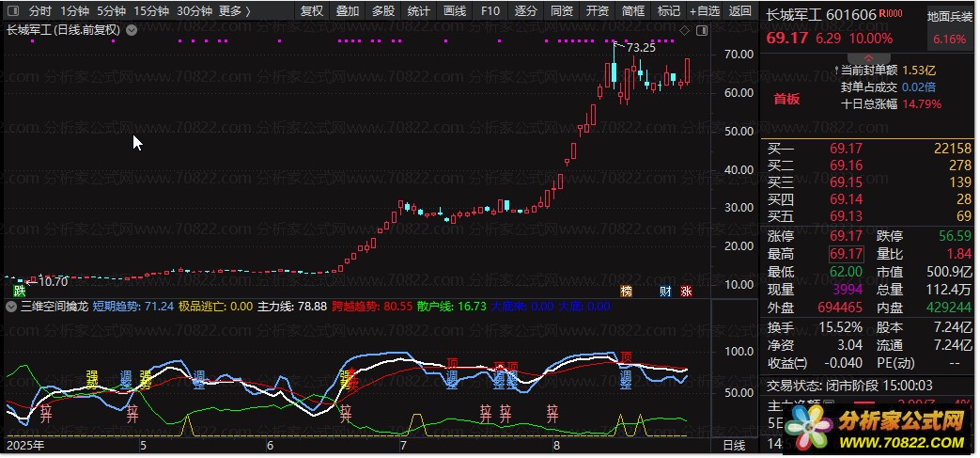Click 买四 bid price 69.14

(847, 199)
